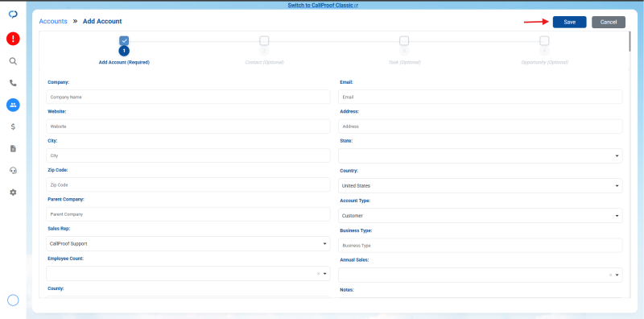The image size is (644, 319).
Task: Expand the Employee Count dropdown arrow
Action: (x=324, y=273)
